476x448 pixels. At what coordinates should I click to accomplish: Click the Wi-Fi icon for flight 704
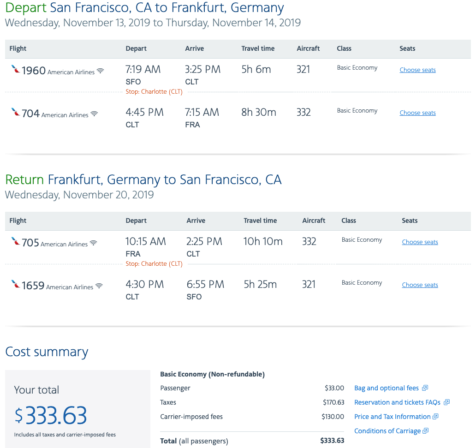94,114
